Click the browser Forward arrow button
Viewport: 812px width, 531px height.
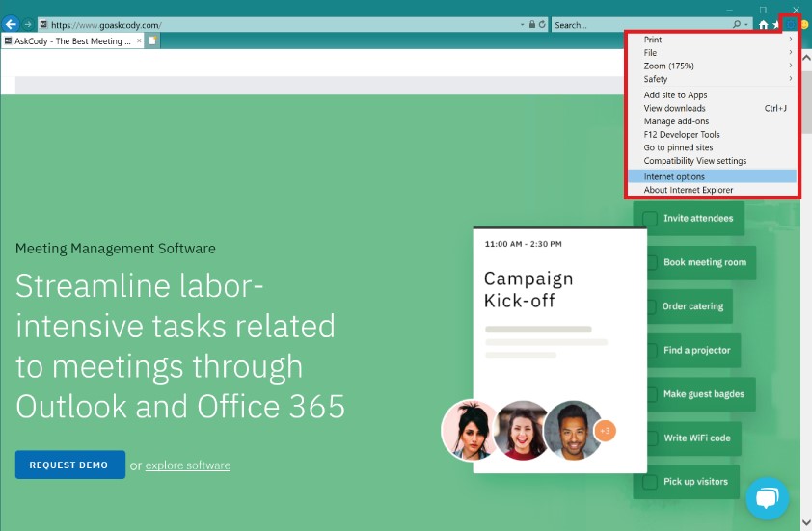click(x=28, y=24)
